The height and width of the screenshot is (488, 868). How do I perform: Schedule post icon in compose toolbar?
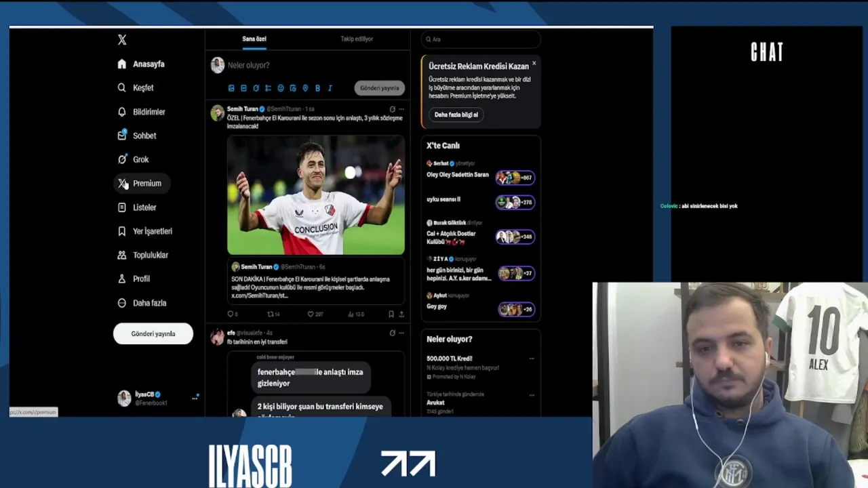point(293,88)
